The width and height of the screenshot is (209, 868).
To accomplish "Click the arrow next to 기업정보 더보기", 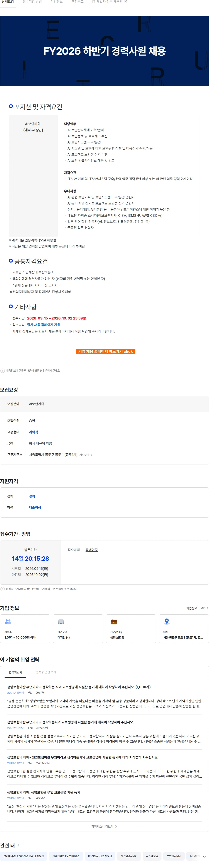I will click(x=207, y=608).
